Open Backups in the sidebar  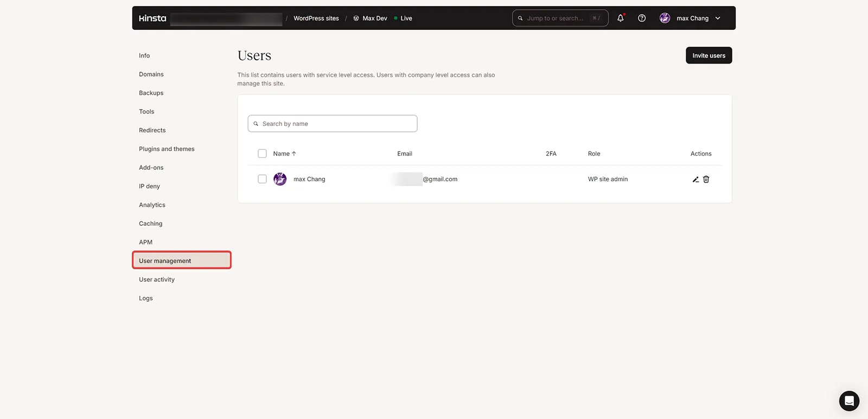(x=151, y=93)
